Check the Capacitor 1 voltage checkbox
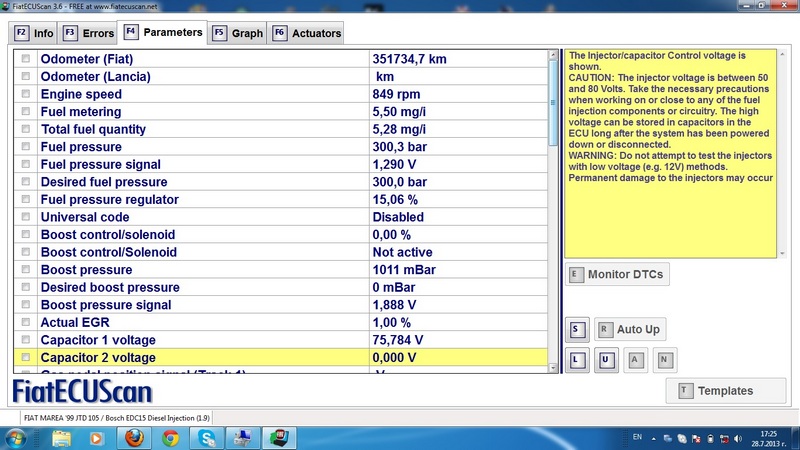 coord(26,340)
